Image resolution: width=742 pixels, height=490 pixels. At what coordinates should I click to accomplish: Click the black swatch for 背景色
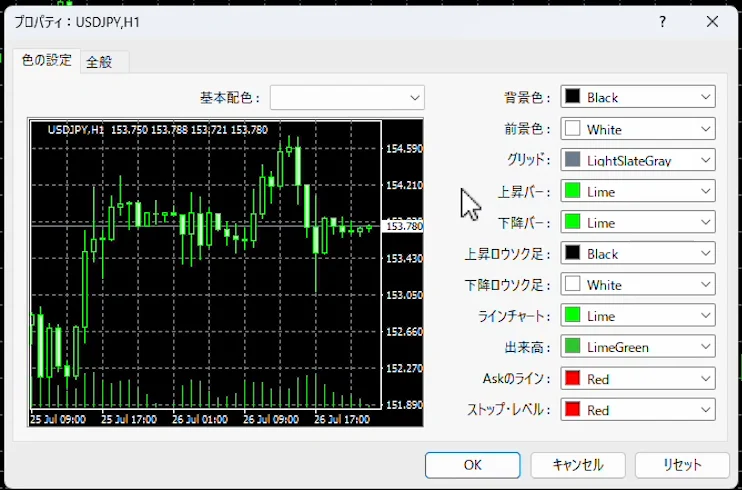click(573, 97)
